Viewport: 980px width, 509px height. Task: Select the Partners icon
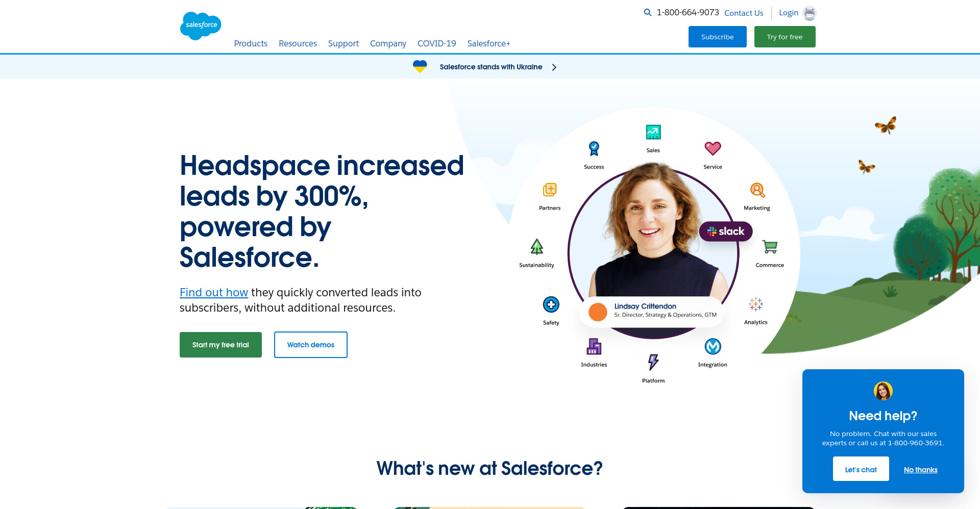pos(550,190)
